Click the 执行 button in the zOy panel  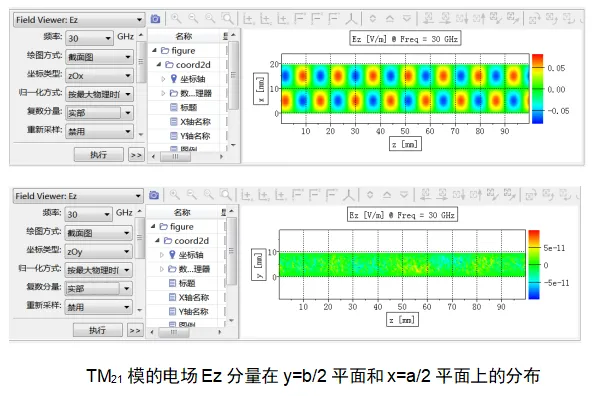click(98, 330)
